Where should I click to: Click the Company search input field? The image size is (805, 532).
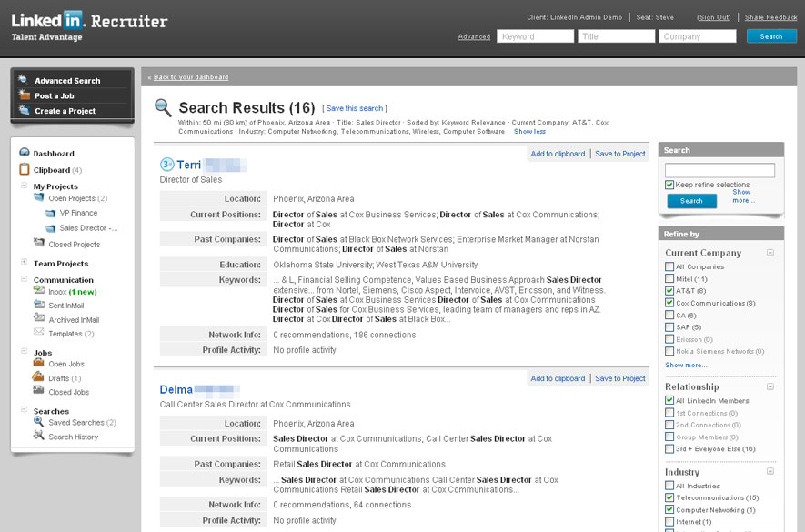pos(697,35)
